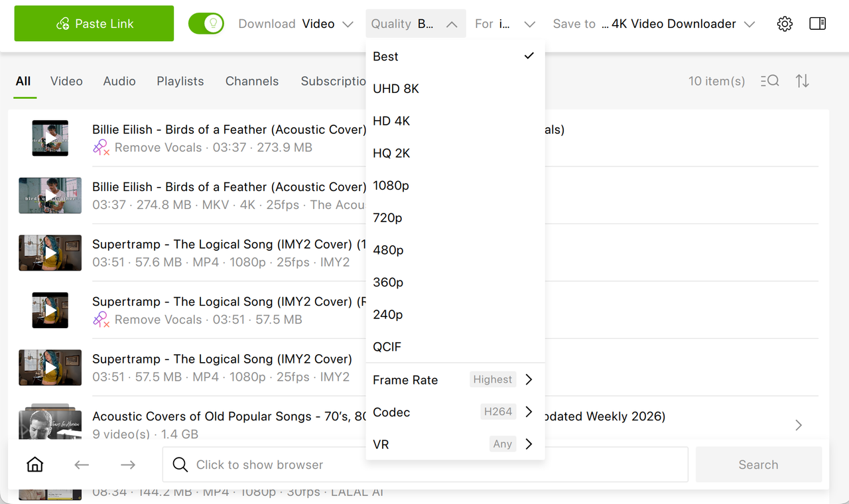This screenshot has width=849, height=504.
Task: Choose 1080p quality
Action: click(455, 186)
